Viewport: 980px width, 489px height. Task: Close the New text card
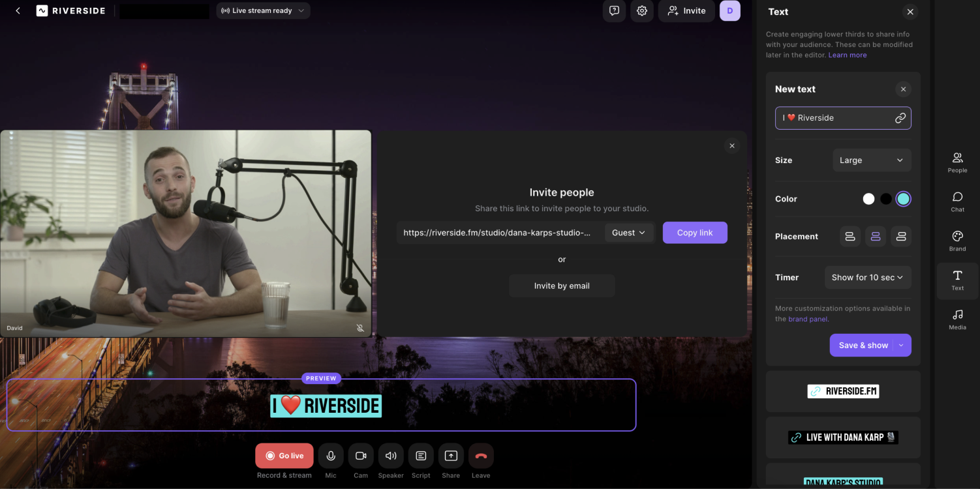click(x=903, y=89)
